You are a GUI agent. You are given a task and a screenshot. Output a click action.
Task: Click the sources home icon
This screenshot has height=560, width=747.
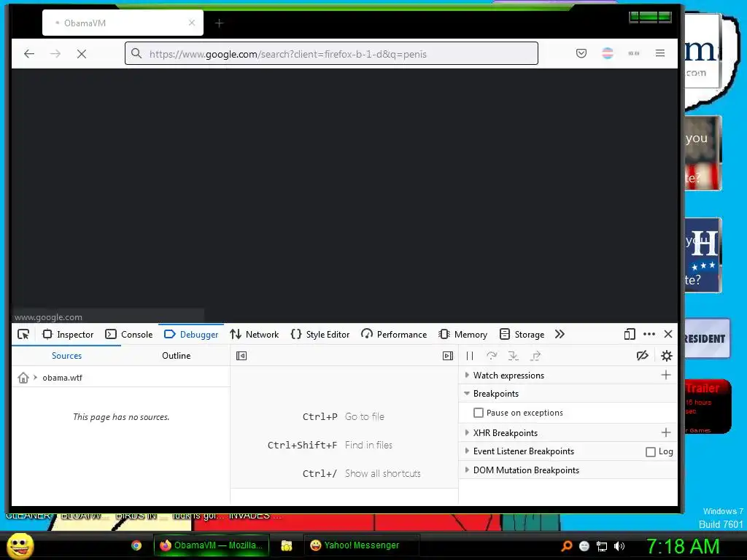tap(23, 378)
